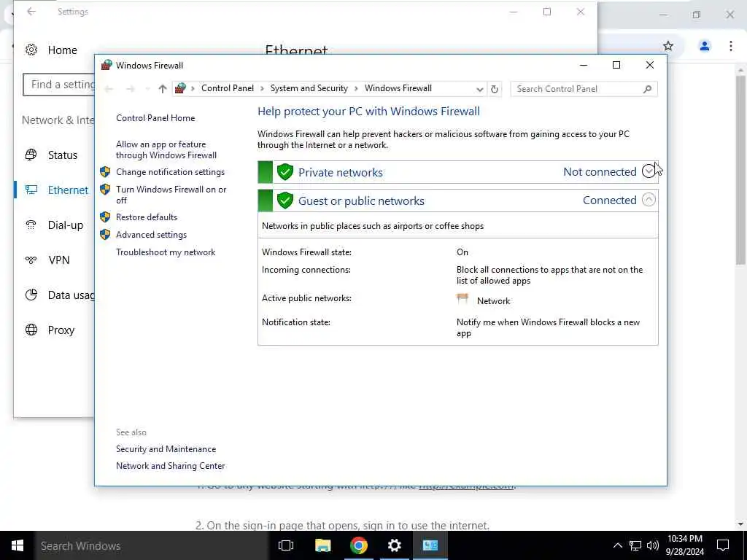Switch to Chrome in the taskbar

click(358, 545)
